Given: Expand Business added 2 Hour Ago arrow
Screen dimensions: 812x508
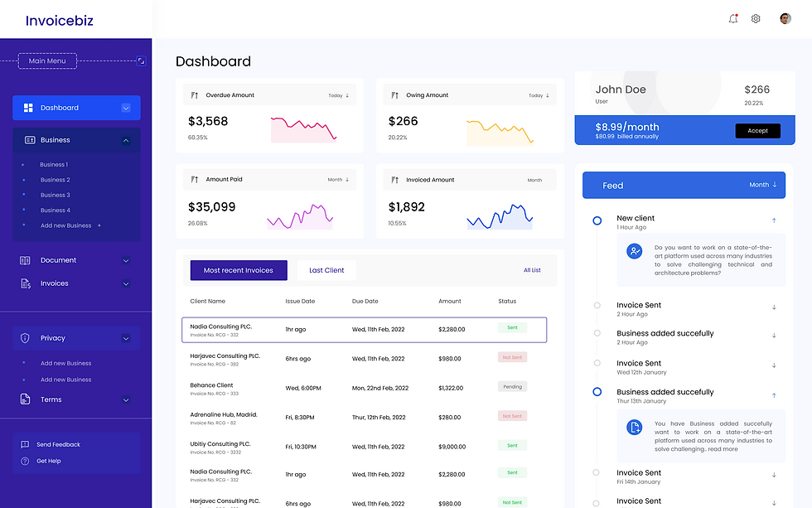Looking at the screenshot, I should pyautogui.click(x=774, y=336).
